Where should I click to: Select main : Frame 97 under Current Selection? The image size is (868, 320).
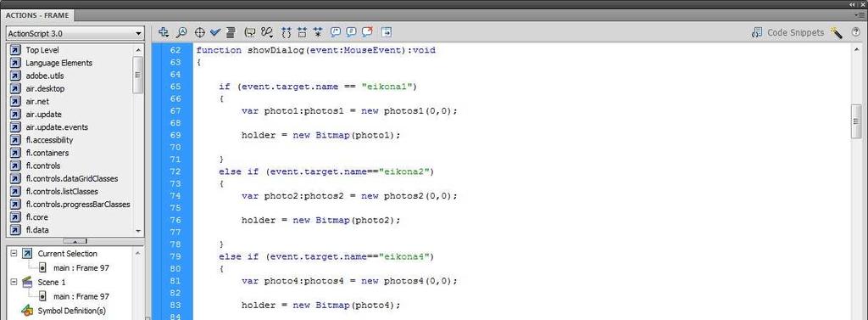(x=81, y=268)
